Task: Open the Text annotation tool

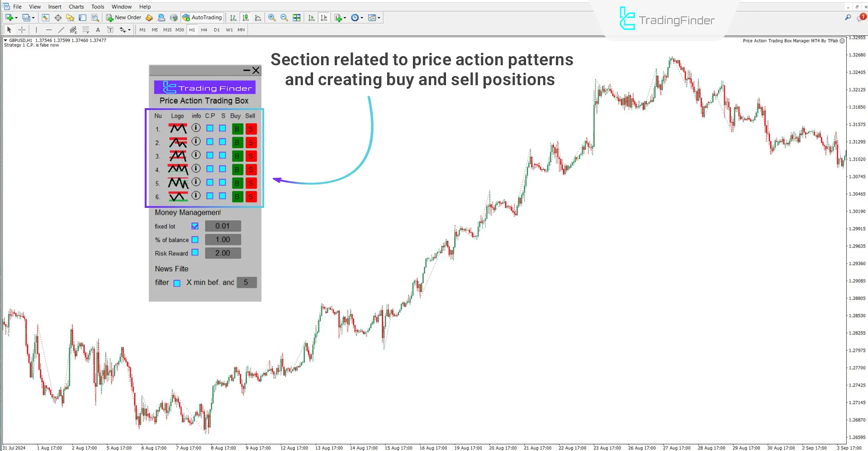Action: click(98, 29)
